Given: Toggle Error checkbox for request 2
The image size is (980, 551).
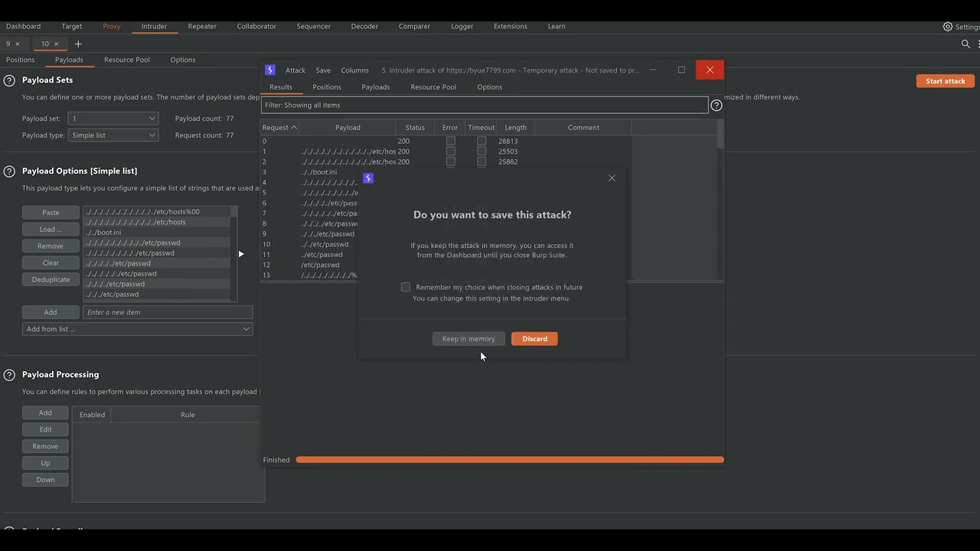Looking at the screenshot, I should pos(450,162).
